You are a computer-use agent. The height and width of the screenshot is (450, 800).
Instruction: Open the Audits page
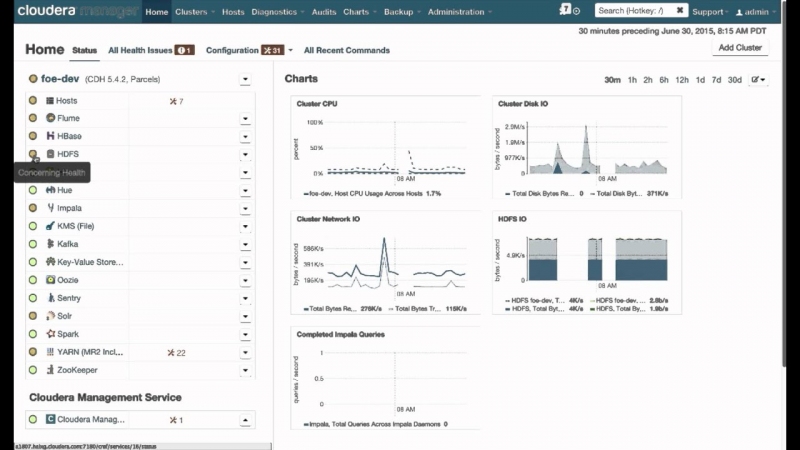pyautogui.click(x=323, y=12)
